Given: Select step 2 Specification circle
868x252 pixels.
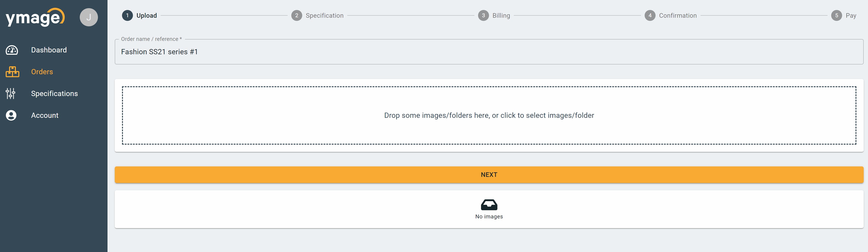Looking at the screenshot, I should (297, 15).
